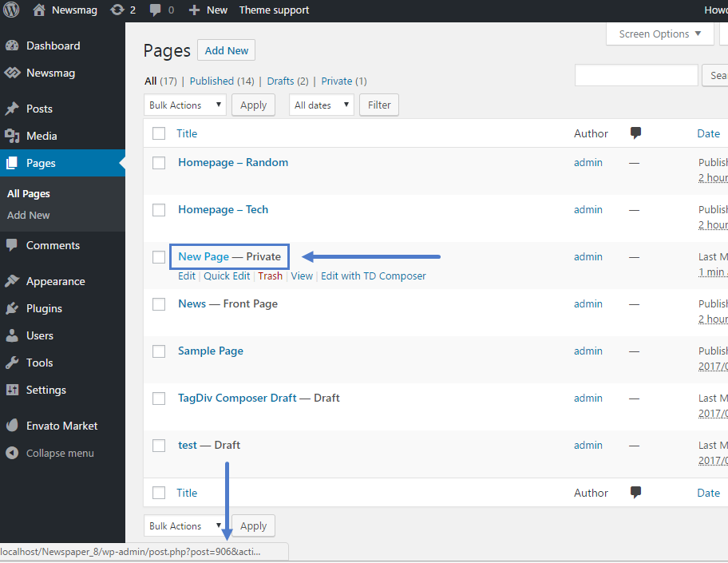Sort by comments icon in table header
The image size is (728, 563).
[635, 133]
